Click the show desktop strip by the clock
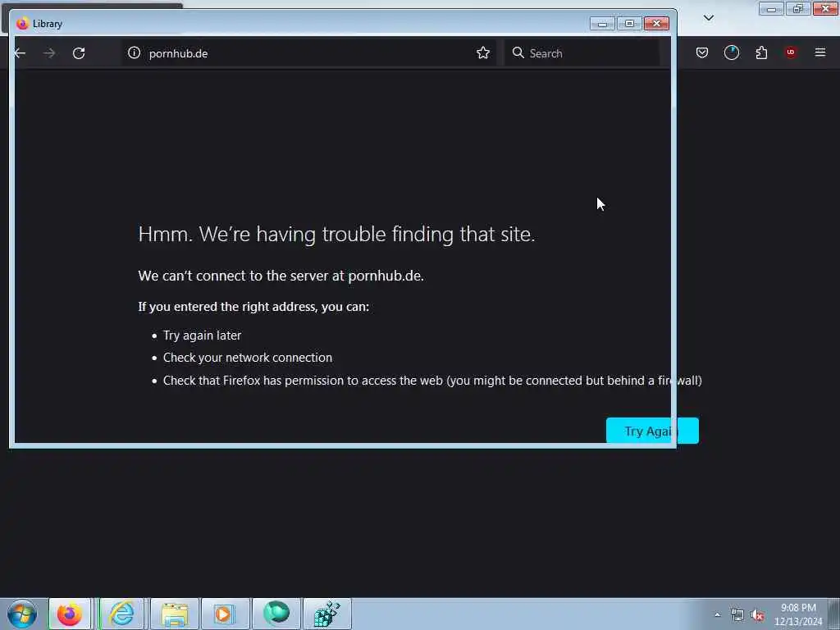The image size is (840, 630). tap(834, 614)
